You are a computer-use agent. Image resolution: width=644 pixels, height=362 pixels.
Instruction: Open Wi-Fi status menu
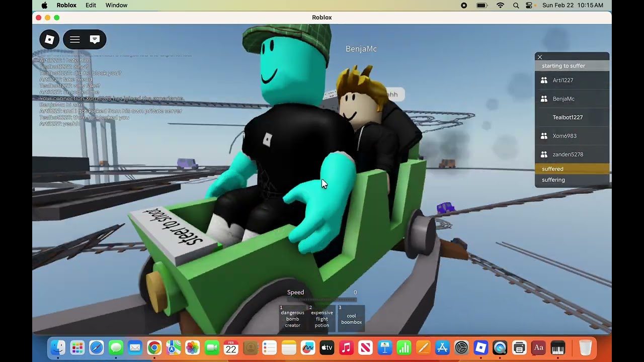point(500,5)
